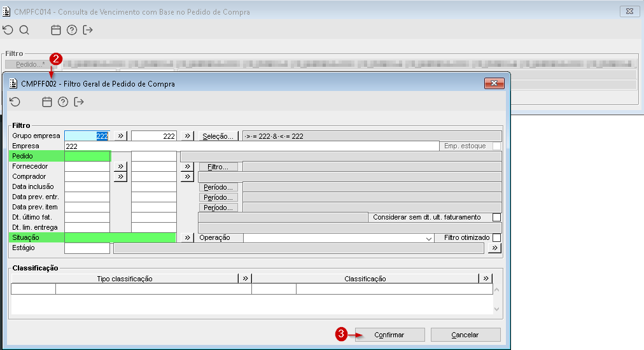The width and height of the screenshot is (644, 350).
Task: Click the green Situação input field
Action: [x=120, y=238]
